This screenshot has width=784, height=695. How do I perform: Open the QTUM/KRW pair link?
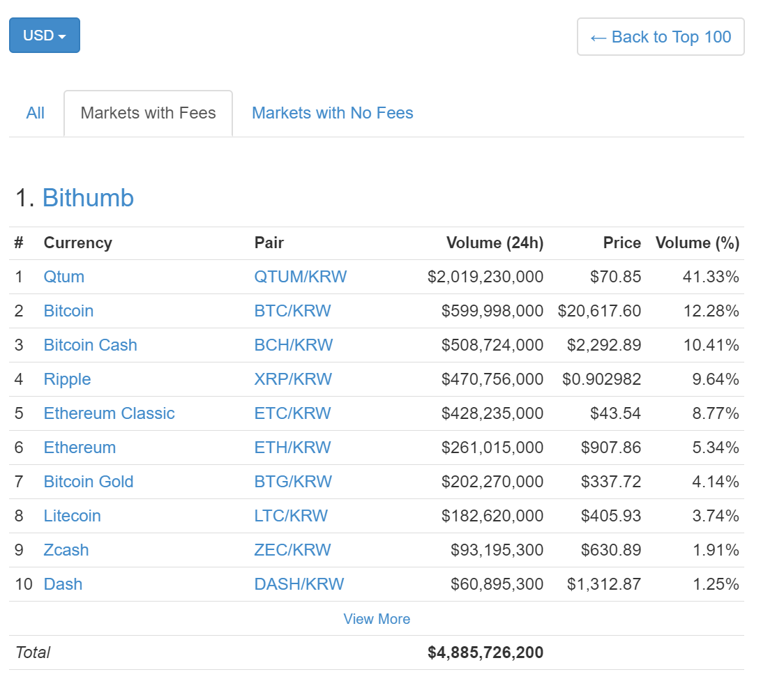coord(300,277)
